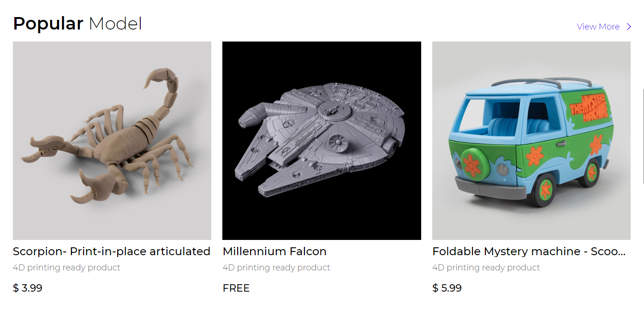This screenshot has height=311, width=644.
Task: Click the Millennium Falcon product title
Action: (274, 251)
